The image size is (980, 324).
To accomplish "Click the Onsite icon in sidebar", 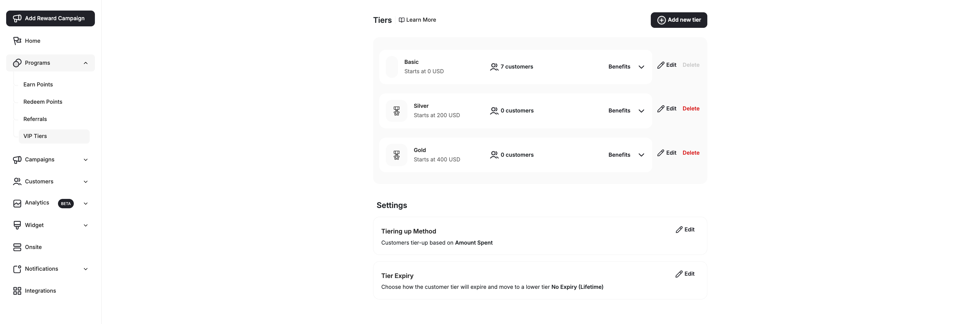I will point(17,247).
